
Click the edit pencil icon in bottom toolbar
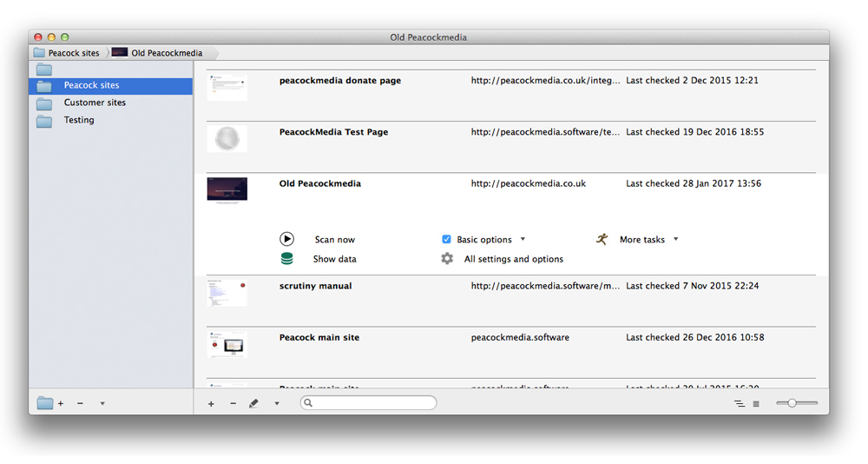point(253,403)
